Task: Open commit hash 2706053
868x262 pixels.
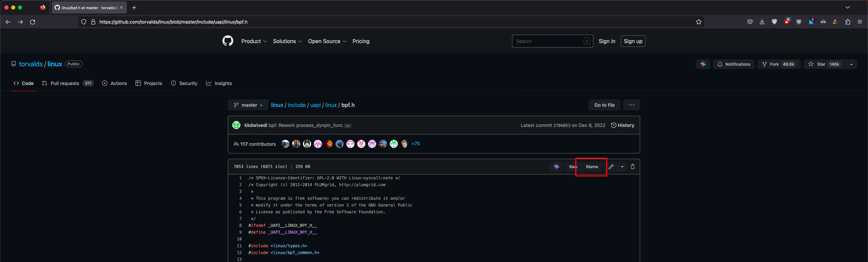Action: 562,125
